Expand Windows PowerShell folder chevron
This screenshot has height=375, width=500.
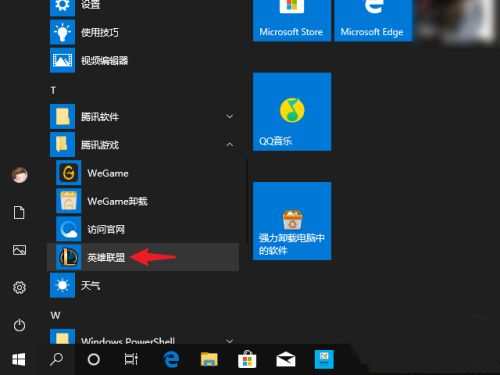(x=230, y=341)
